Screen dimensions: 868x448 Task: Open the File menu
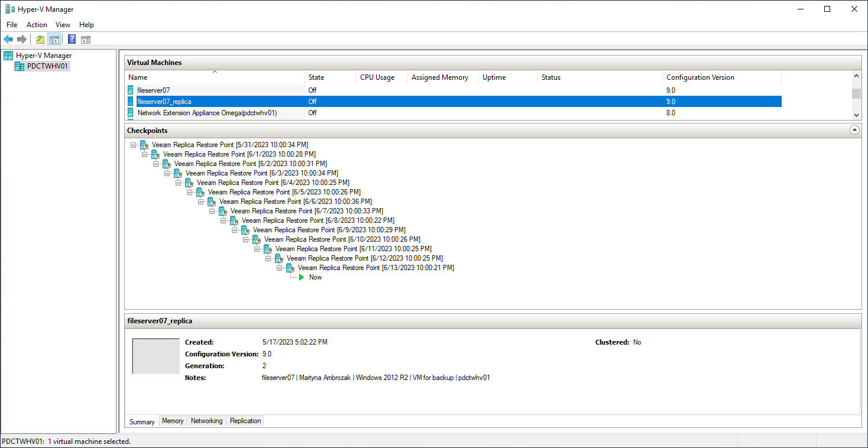click(x=12, y=25)
